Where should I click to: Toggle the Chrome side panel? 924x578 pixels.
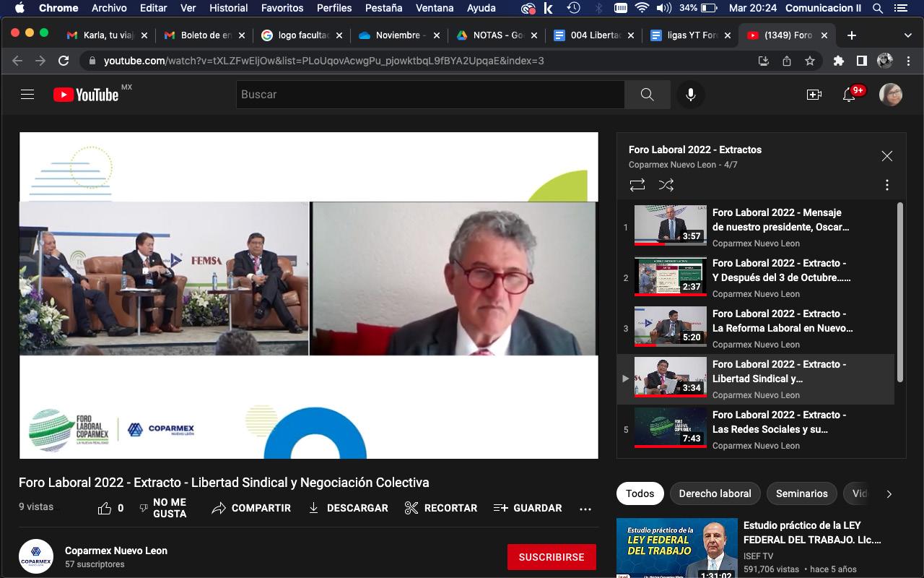click(x=862, y=61)
